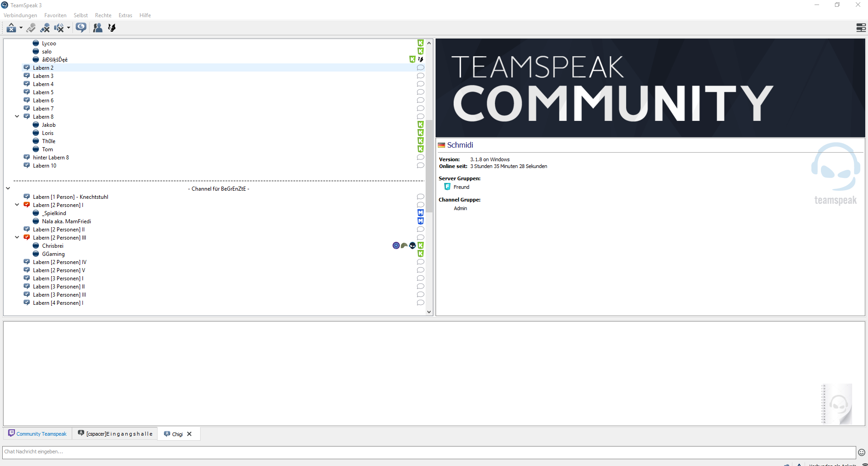This screenshot has width=868, height=466.
Task: Select user GGaming in the channel tree
Action: [x=53, y=254]
